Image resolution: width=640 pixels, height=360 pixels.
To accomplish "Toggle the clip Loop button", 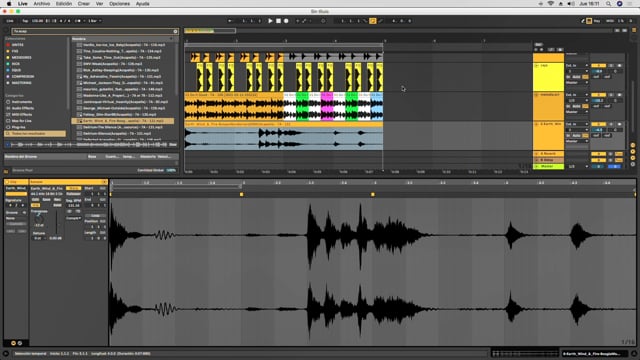I will 96,216.
